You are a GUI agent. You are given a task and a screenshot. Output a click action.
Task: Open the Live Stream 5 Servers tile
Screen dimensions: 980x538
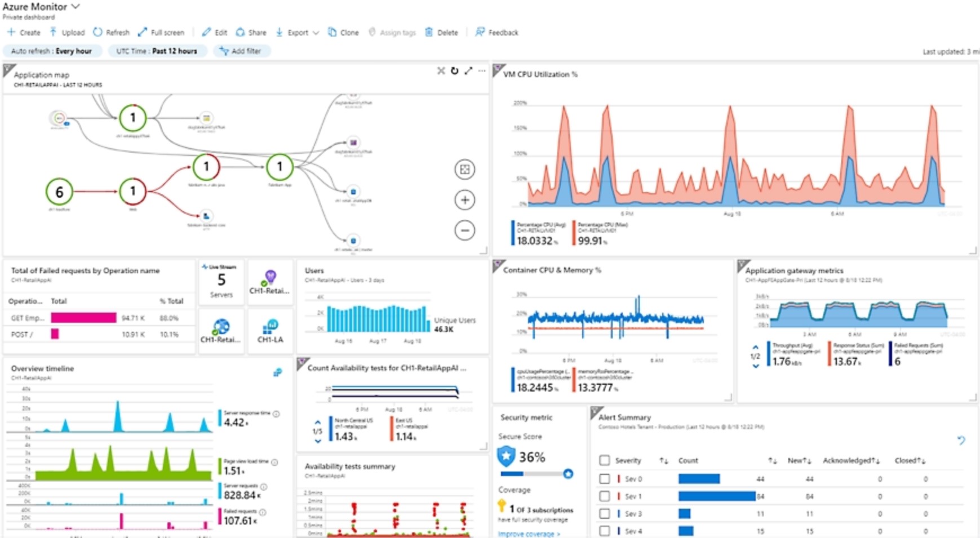pos(221,282)
